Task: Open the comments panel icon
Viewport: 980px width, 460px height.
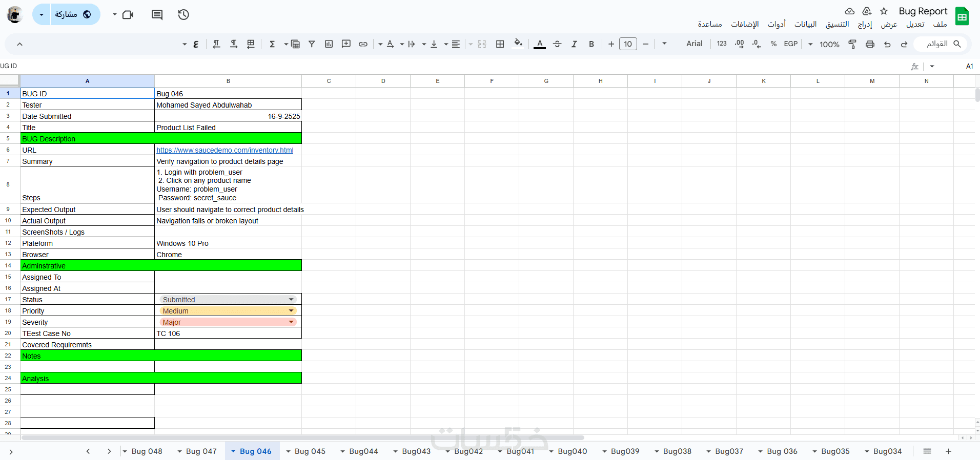Action: pos(157,15)
